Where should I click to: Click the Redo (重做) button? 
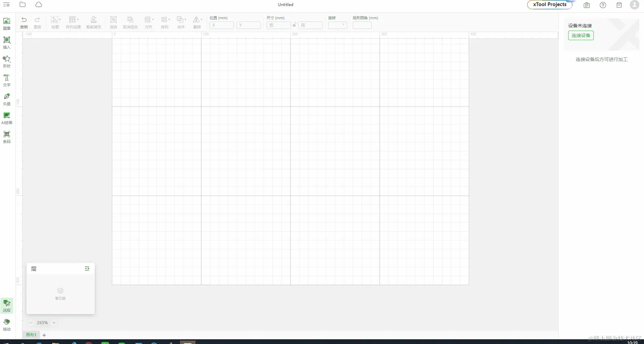click(37, 22)
